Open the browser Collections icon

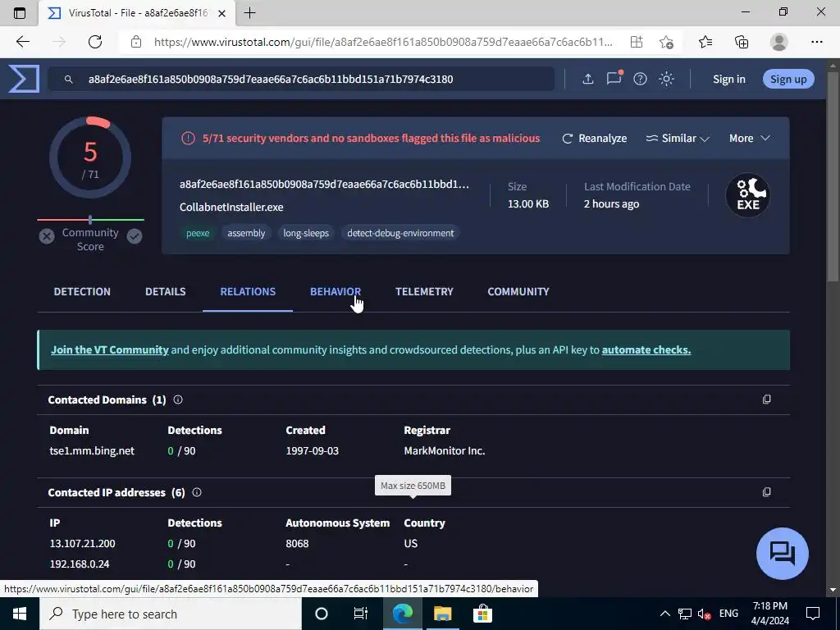pyautogui.click(x=742, y=42)
